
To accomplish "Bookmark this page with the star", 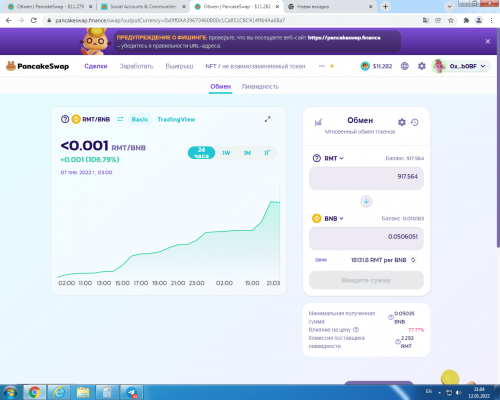I will click(x=451, y=20).
